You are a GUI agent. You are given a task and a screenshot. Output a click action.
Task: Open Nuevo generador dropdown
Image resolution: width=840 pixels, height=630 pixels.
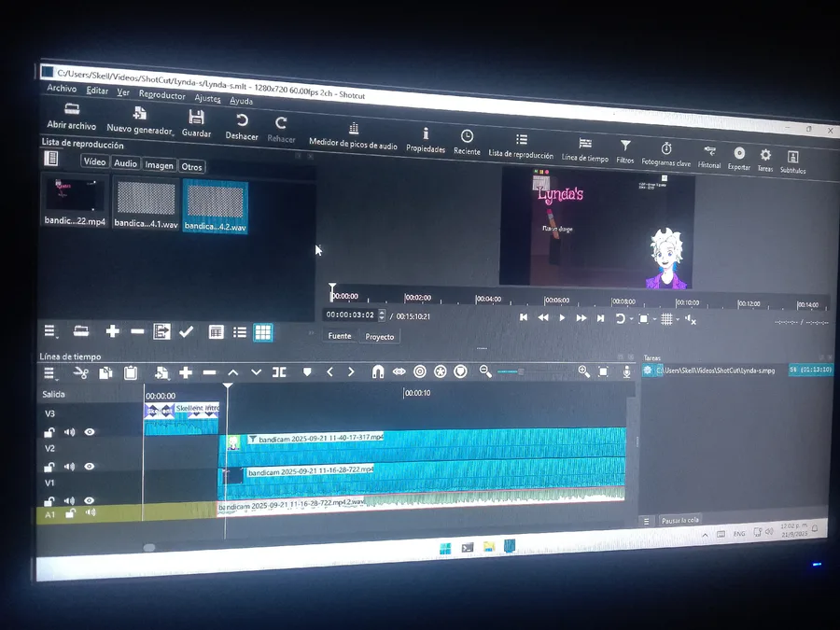tap(140, 120)
